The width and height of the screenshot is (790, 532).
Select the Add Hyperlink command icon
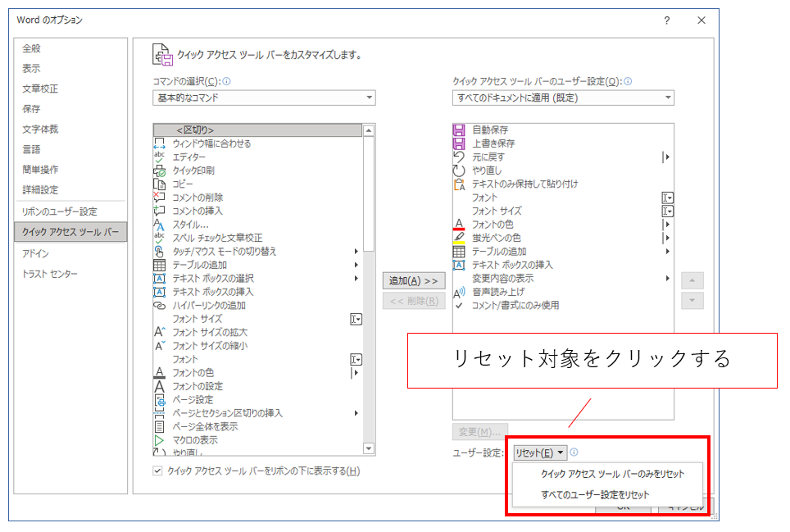160,305
